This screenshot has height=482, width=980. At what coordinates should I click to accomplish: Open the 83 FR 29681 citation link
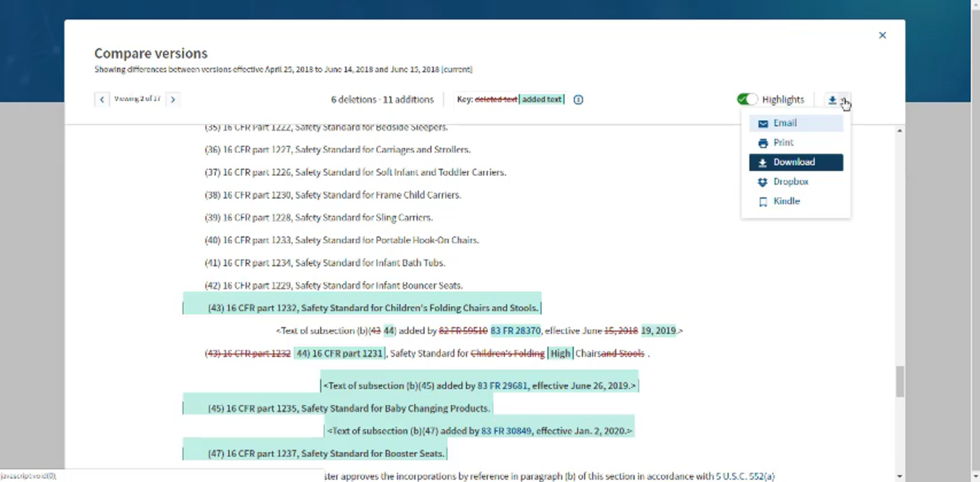pos(502,386)
